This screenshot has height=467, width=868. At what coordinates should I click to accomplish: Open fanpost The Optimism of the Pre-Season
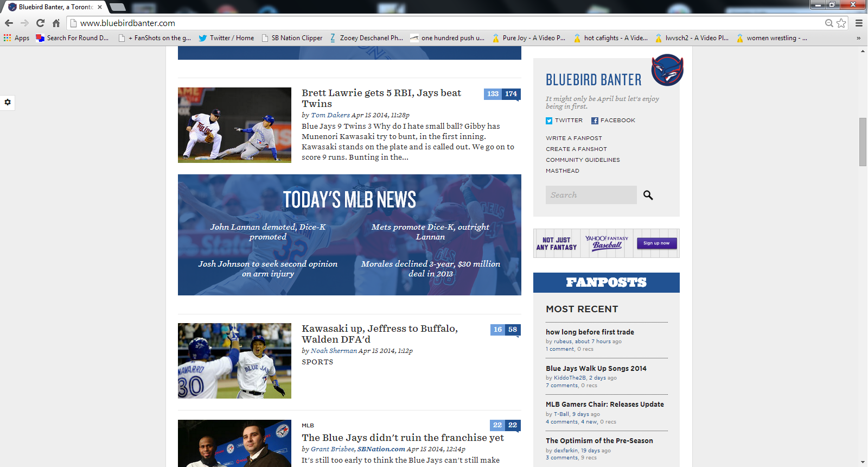coord(599,441)
